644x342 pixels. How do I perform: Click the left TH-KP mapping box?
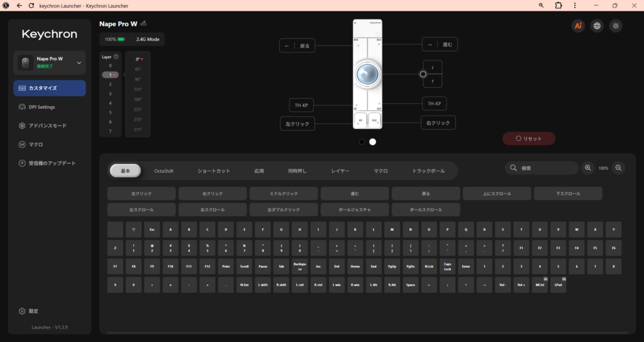[301, 105]
